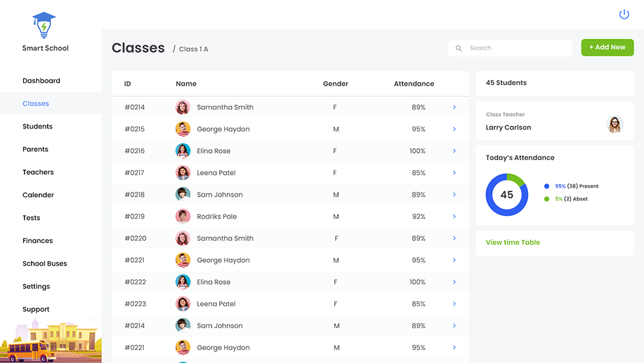Expand row #0214 Samantha Smith details arrow
644x363 pixels.
(454, 107)
